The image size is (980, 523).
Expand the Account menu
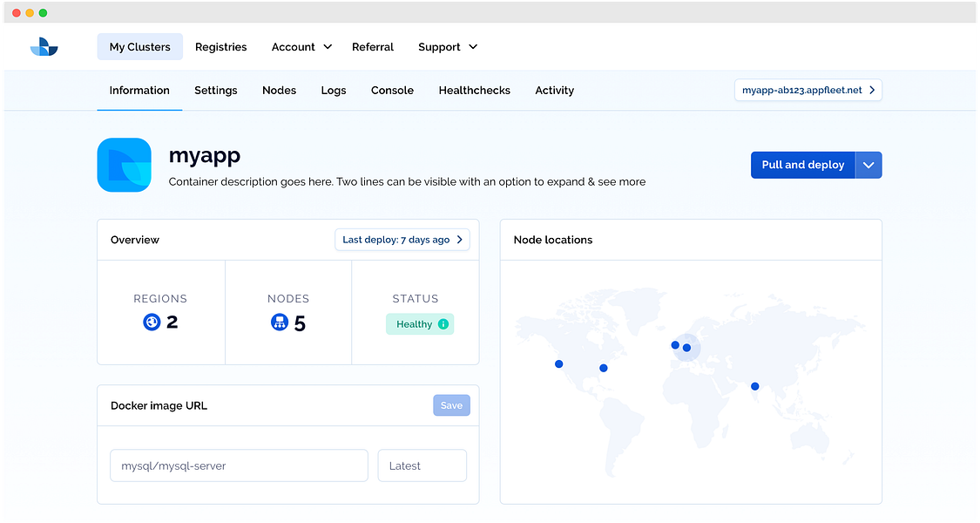(x=301, y=47)
